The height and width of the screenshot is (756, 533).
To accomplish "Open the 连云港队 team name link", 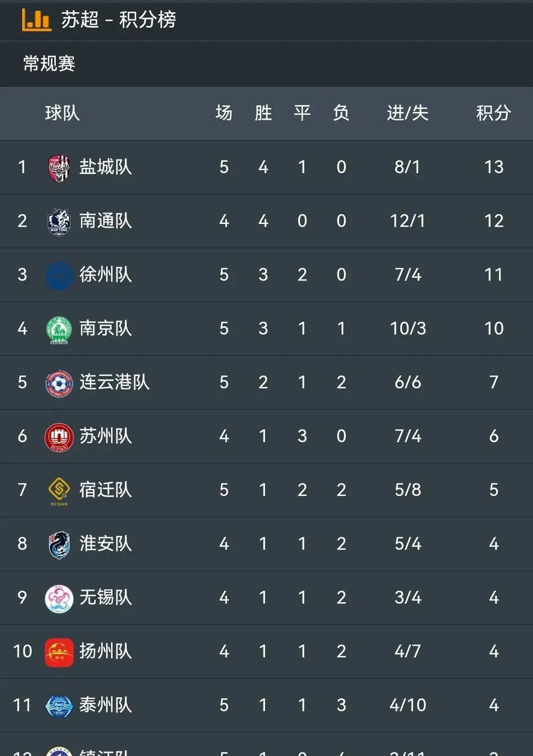I will click(114, 382).
